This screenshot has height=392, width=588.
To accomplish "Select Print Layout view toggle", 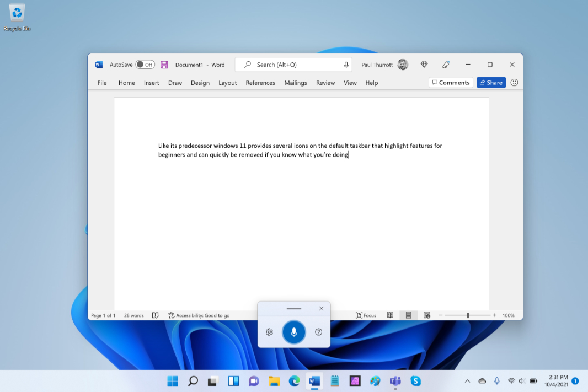I will pyautogui.click(x=408, y=315).
